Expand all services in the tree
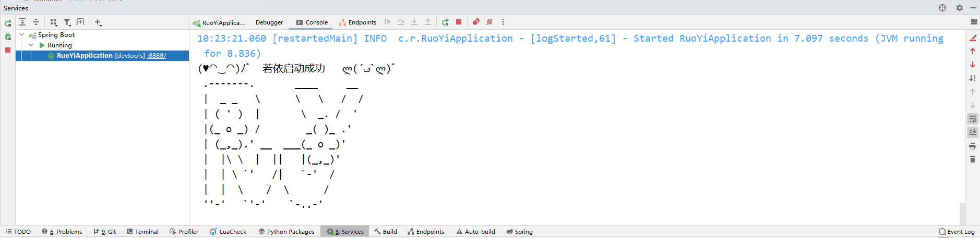This screenshot has width=980, height=238. coord(22,22)
